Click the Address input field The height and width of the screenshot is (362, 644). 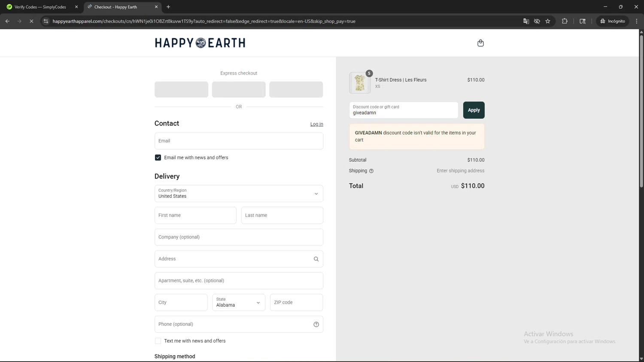[x=239, y=259]
